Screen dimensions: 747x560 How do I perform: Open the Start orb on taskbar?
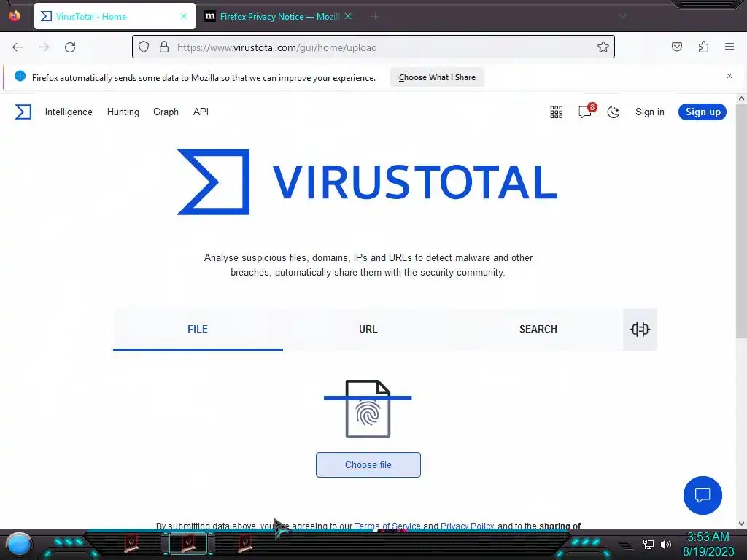point(18,544)
